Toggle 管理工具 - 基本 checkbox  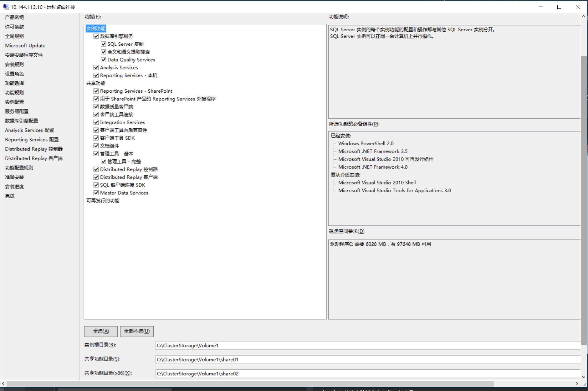(x=96, y=154)
